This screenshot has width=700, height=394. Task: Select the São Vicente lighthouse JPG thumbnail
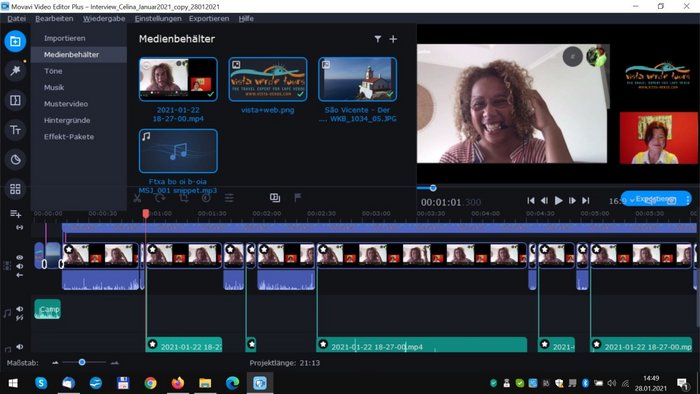(358, 79)
